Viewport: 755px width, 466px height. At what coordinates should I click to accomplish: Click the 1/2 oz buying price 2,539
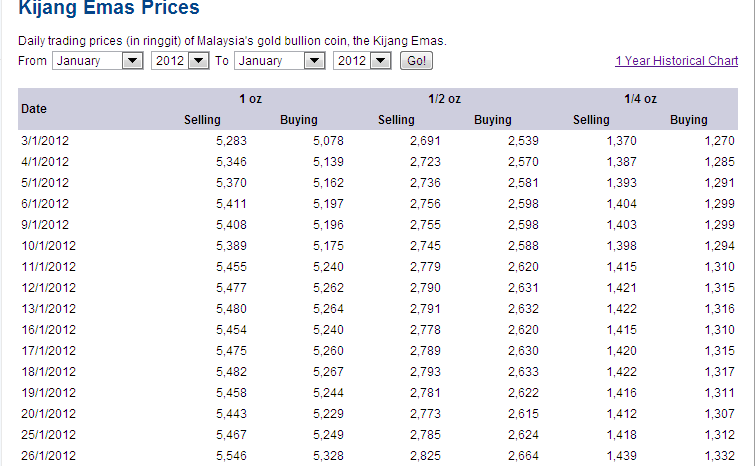(x=523, y=141)
